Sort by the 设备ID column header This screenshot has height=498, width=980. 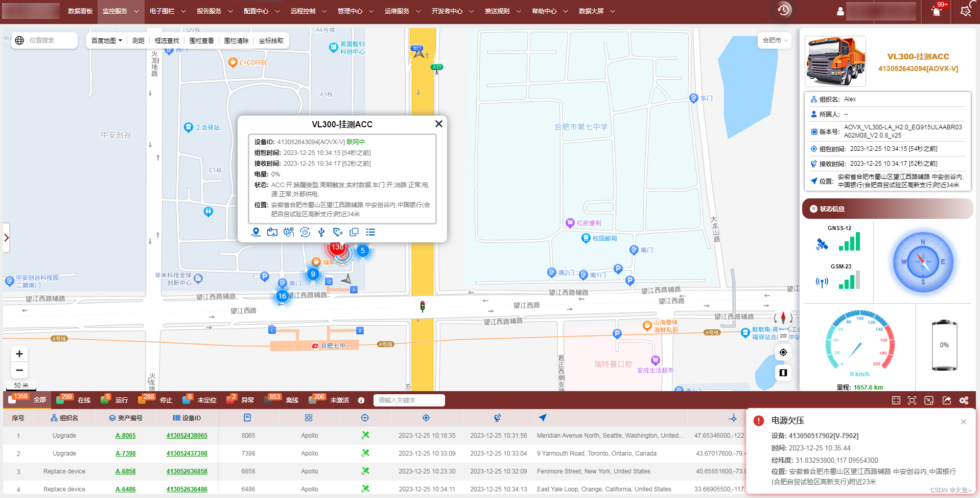click(187, 418)
